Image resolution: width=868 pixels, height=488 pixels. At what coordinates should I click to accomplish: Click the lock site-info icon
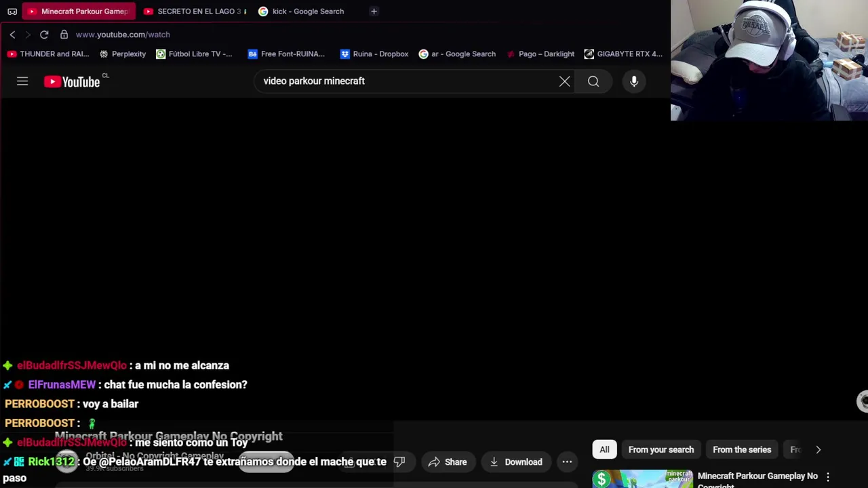(x=64, y=35)
